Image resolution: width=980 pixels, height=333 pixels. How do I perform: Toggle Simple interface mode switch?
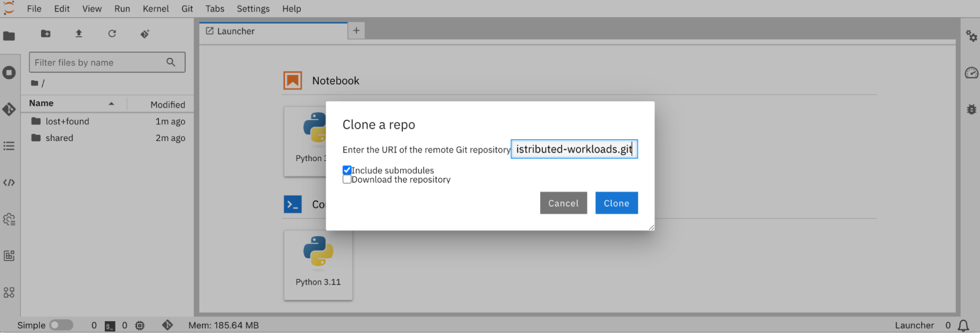(61, 325)
